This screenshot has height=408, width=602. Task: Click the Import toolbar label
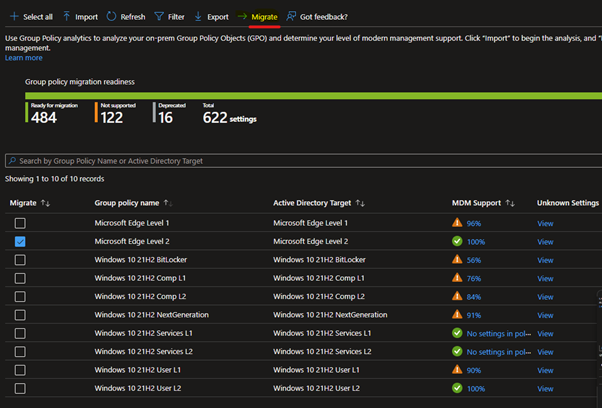pyautogui.click(x=86, y=17)
